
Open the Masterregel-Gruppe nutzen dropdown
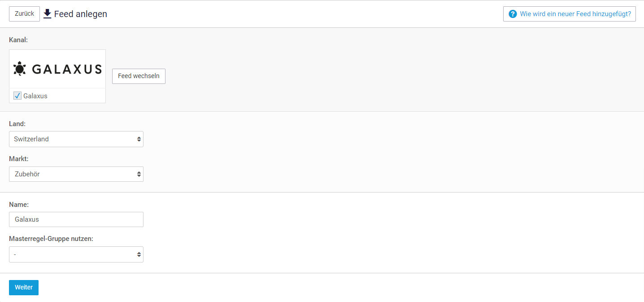(76, 254)
